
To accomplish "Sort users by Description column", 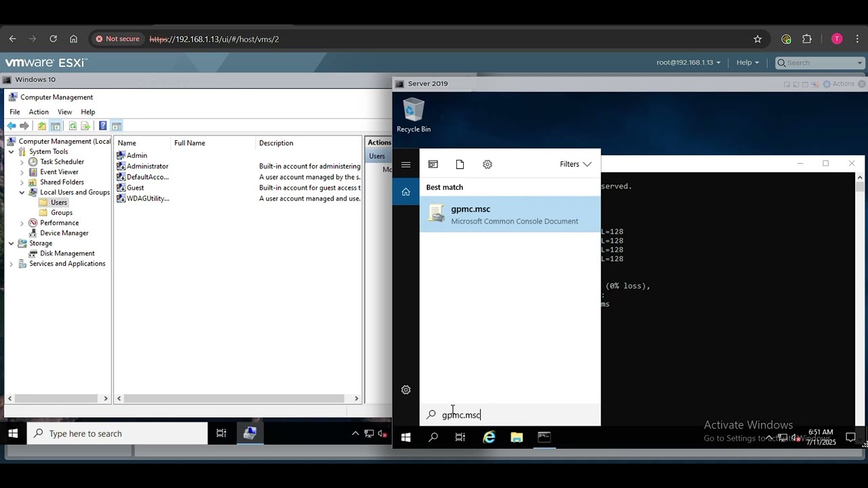I will coord(309,143).
